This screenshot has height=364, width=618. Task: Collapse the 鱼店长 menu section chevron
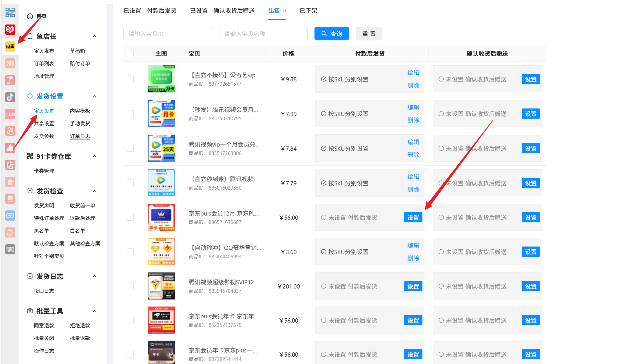[x=95, y=36]
